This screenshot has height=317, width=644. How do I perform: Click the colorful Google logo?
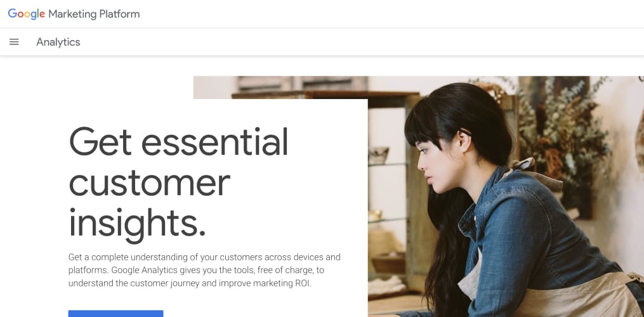[x=26, y=14]
